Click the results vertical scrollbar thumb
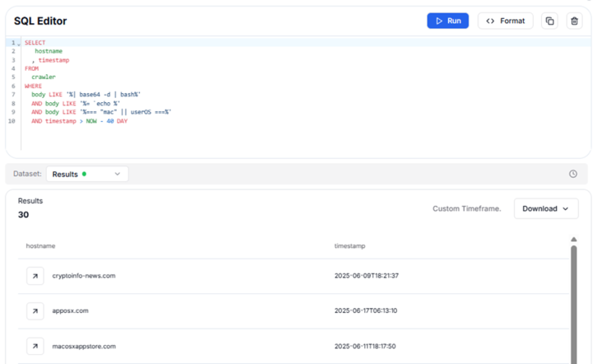The height and width of the screenshot is (364, 593). (x=574, y=304)
